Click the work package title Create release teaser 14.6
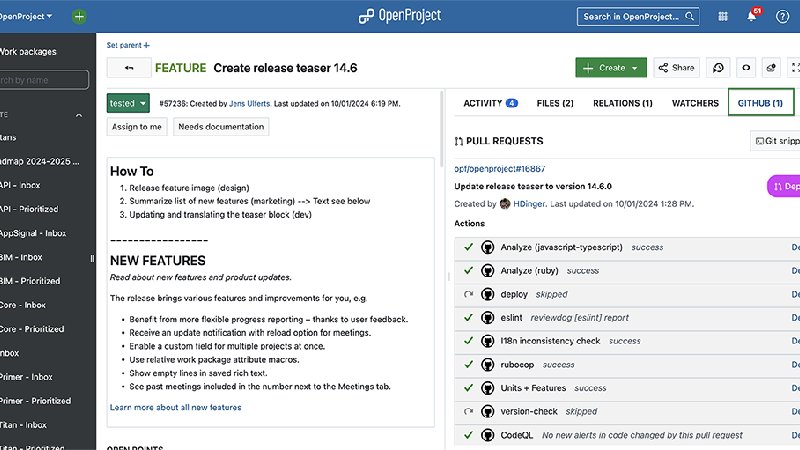 pos(285,68)
